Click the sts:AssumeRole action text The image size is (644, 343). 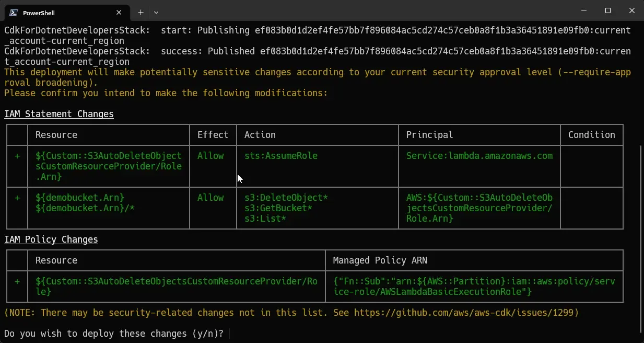(x=281, y=155)
